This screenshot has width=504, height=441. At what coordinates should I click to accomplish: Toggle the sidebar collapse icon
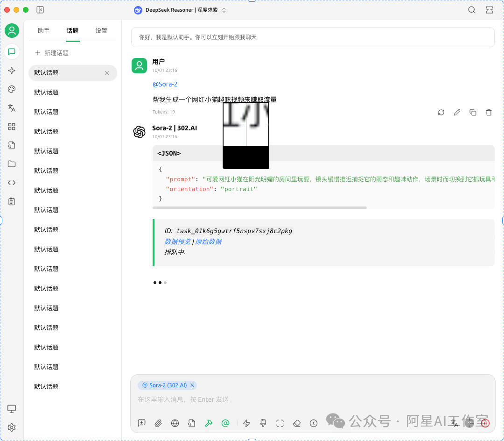40,10
